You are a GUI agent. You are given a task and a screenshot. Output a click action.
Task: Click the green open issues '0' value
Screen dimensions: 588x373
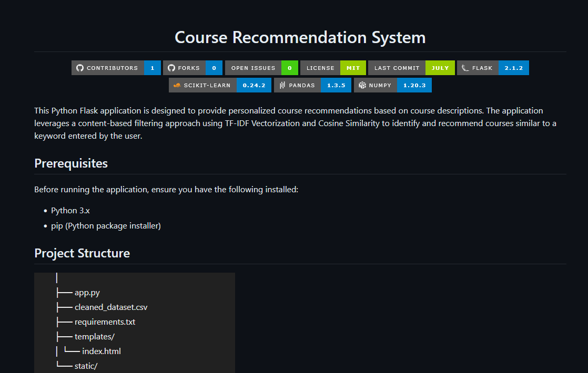[290, 68]
